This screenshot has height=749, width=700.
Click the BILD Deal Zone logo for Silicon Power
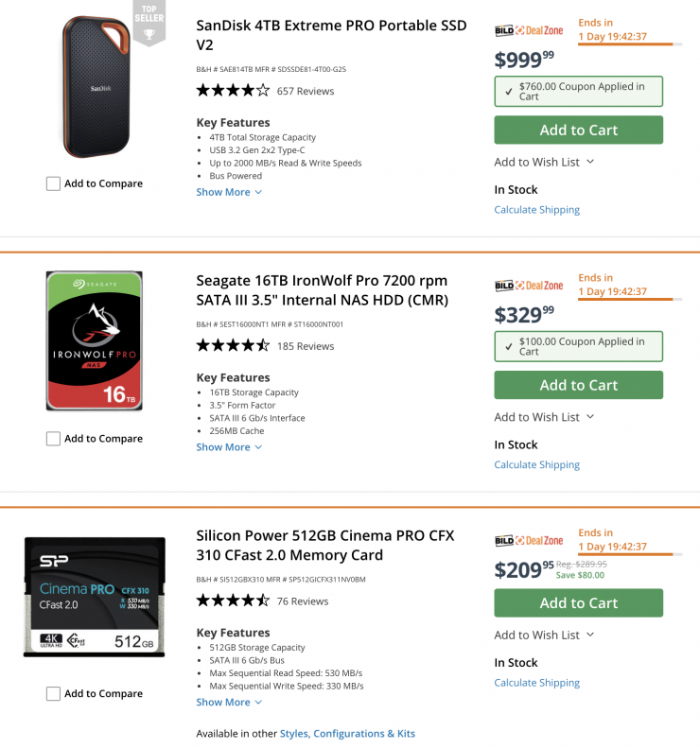[529, 540]
